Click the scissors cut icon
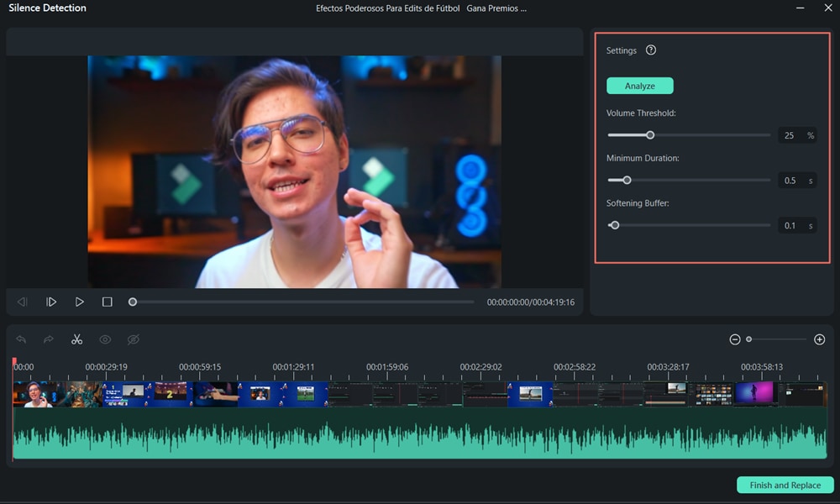The image size is (840, 504). point(76,339)
